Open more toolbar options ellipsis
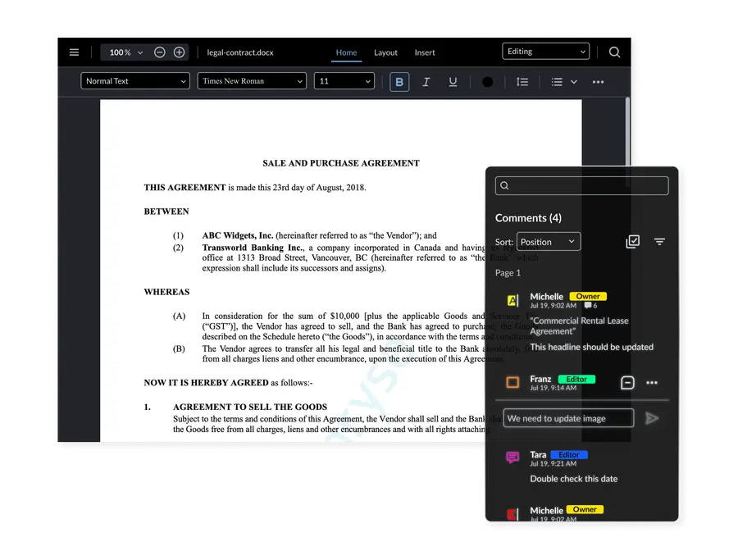This screenshot has height=560, width=738. tap(598, 82)
